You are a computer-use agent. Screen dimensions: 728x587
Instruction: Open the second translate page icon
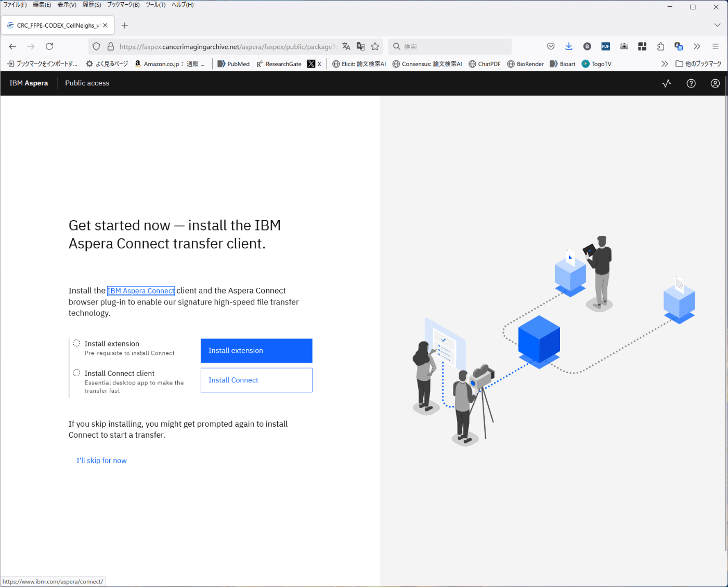[x=360, y=46]
